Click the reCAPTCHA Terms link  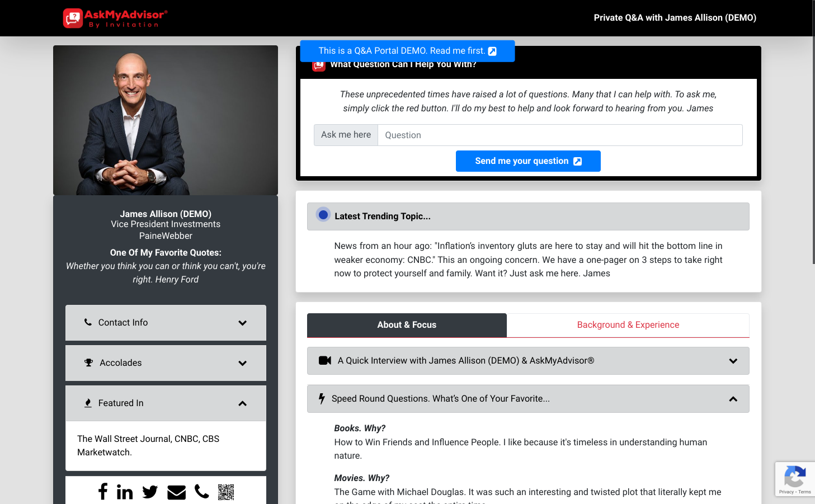point(805,492)
